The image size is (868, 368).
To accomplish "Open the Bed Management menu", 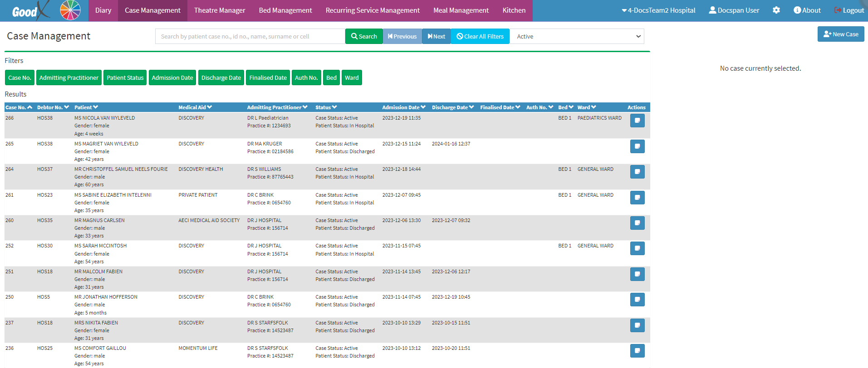I will point(285,10).
